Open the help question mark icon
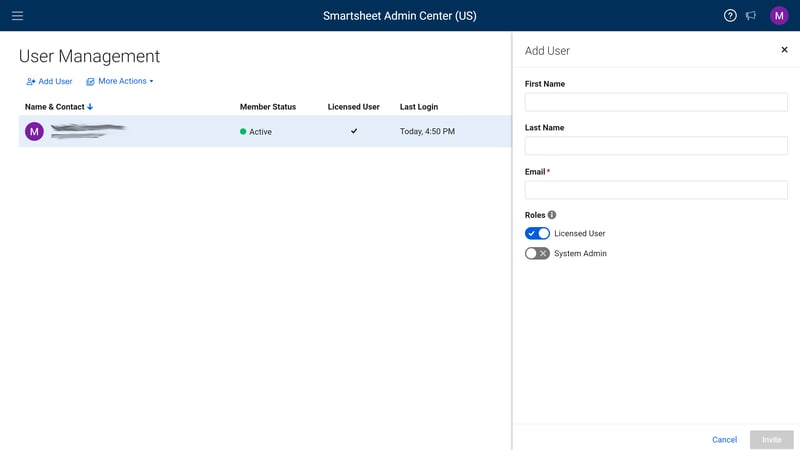This screenshot has height=450, width=800. coord(730,16)
